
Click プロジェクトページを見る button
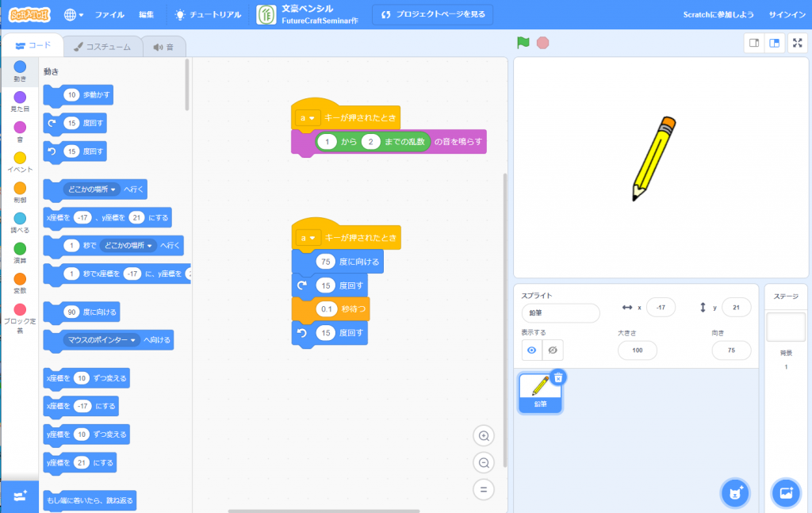coord(432,15)
